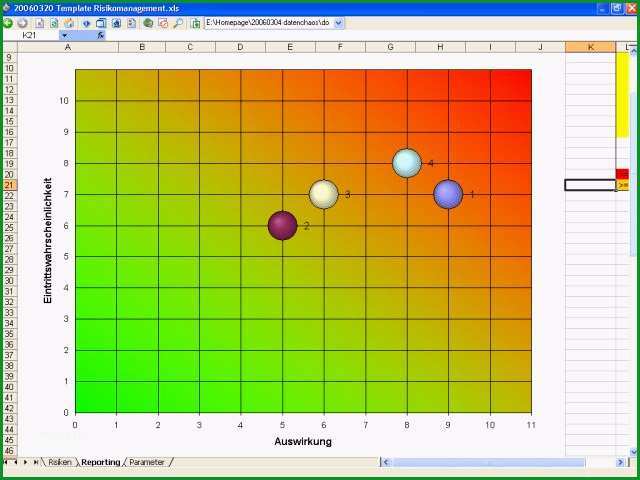This screenshot has height=480, width=640.
Task: Select row header 9
Action: point(10,58)
